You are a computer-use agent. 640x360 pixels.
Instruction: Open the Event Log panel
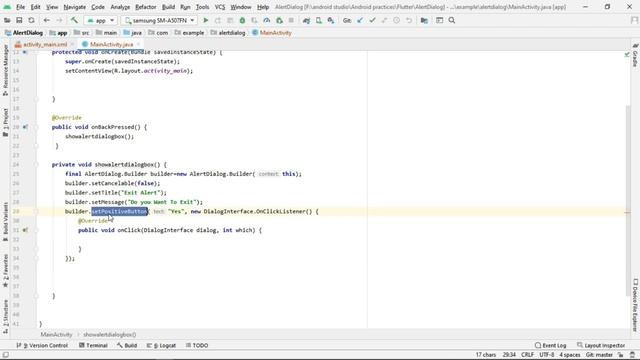click(x=550, y=345)
